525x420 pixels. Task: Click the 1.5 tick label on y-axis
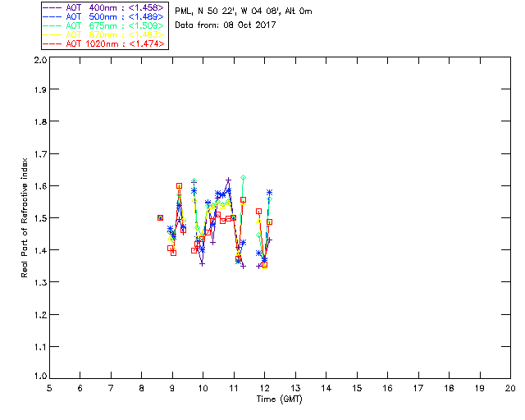pyautogui.click(x=39, y=218)
